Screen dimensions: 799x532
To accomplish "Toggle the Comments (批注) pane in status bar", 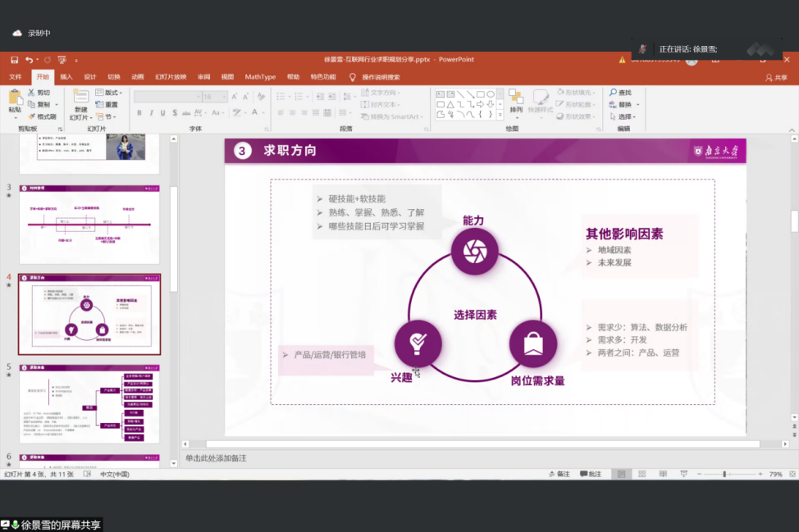I will (591, 475).
